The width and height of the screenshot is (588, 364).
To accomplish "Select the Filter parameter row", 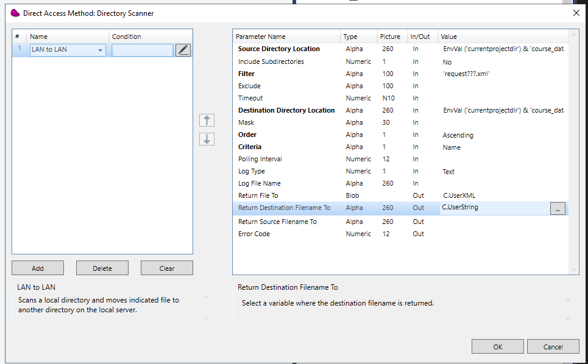I will [400, 74].
